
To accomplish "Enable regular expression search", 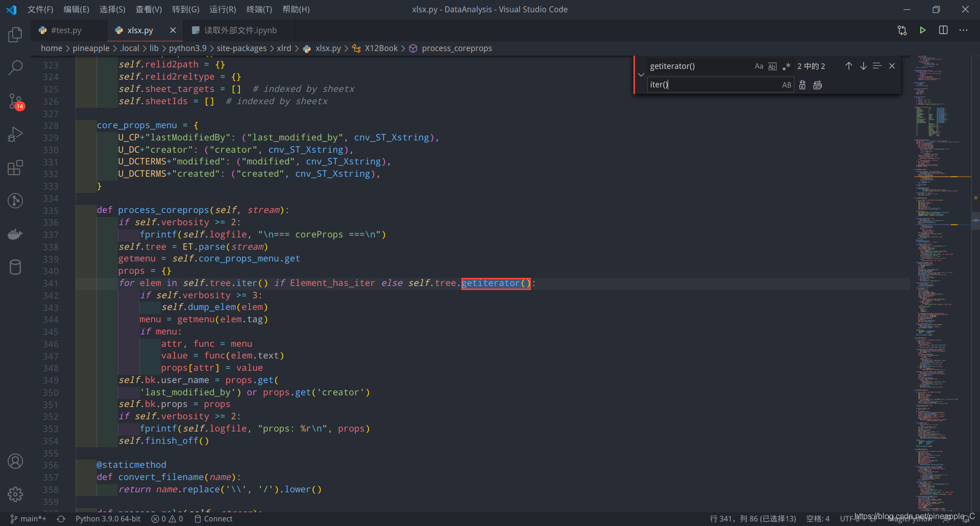I will pos(786,66).
